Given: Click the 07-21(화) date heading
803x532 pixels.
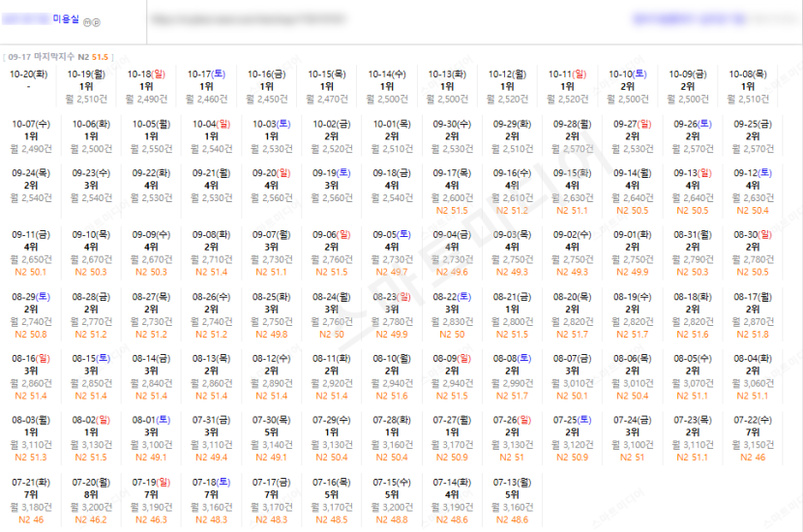Looking at the screenshot, I should click(x=31, y=483).
